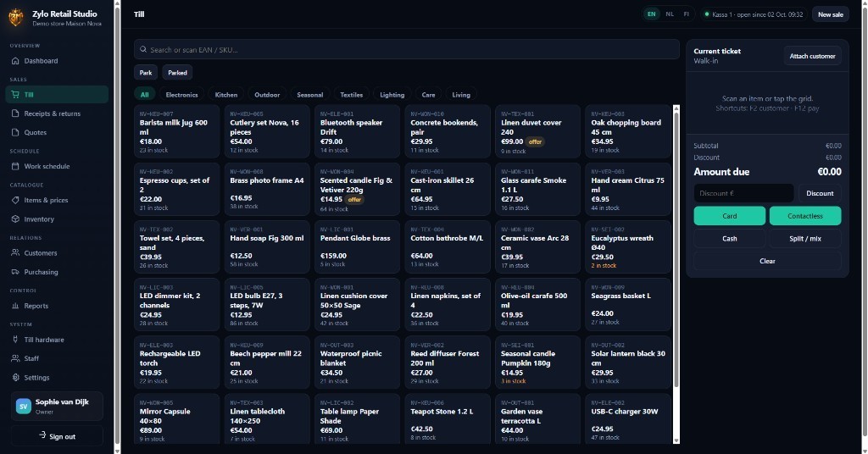Switch language to EN

coord(652,14)
